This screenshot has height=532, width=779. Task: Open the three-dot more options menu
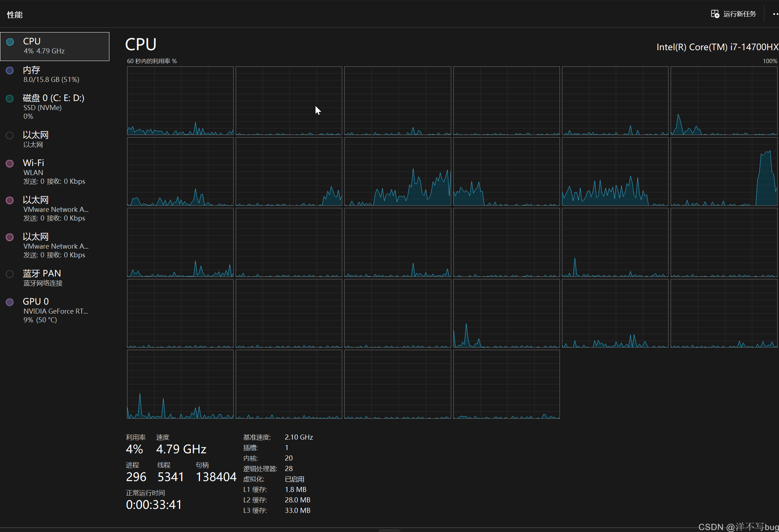coord(775,14)
